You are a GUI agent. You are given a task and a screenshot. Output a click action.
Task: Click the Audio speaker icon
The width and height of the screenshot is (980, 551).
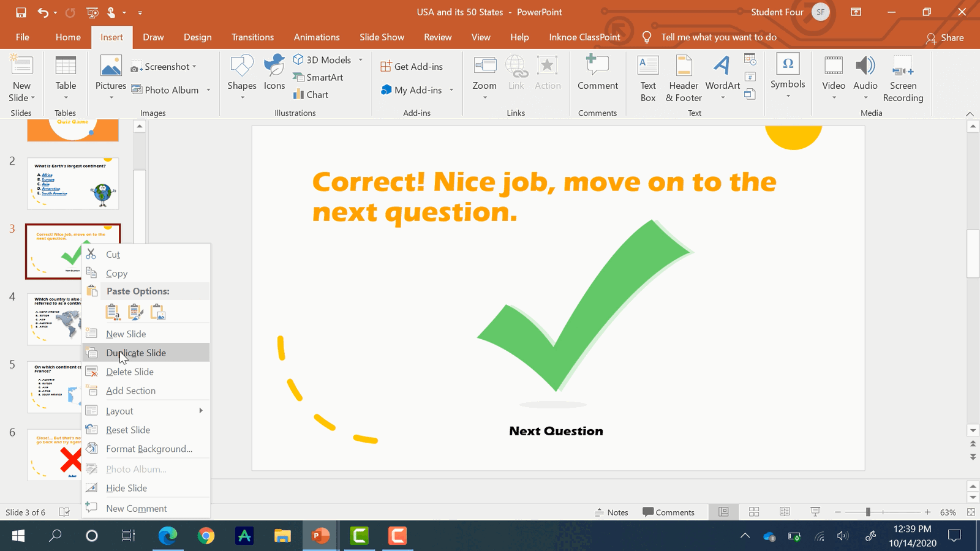pyautogui.click(x=865, y=66)
